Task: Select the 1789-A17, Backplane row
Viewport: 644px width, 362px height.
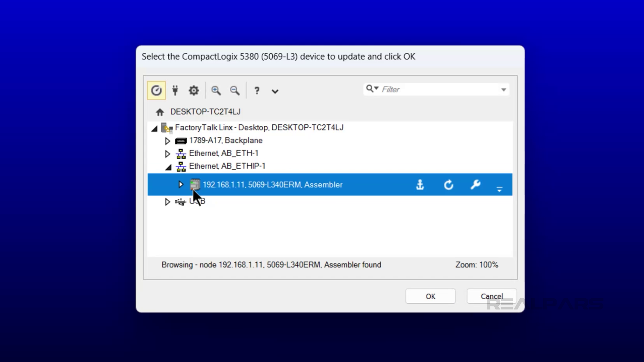Action: tap(226, 140)
